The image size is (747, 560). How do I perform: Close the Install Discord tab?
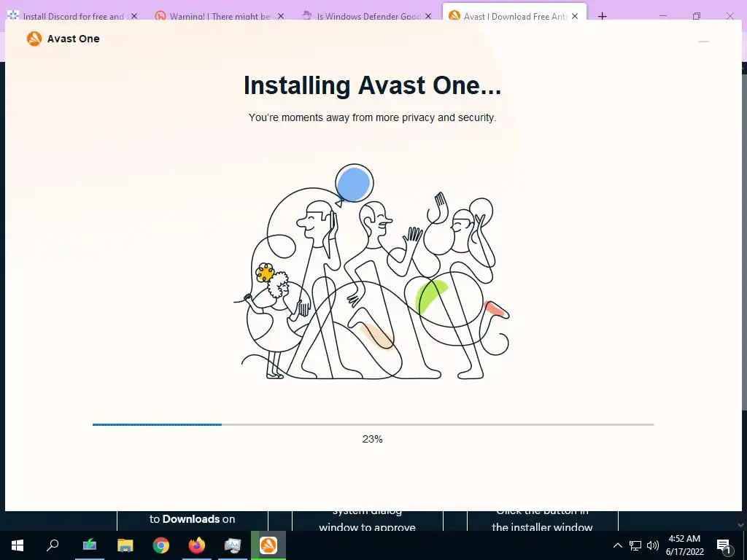[134, 16]
